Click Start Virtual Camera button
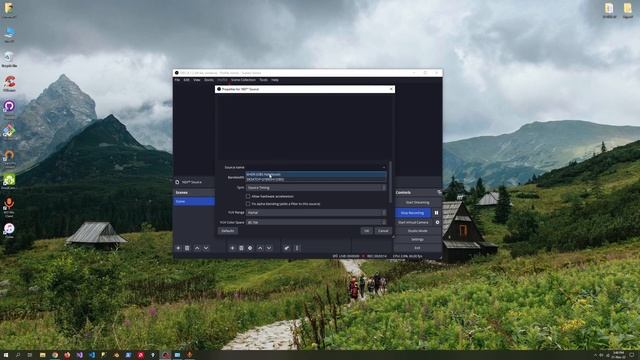 (413, 222)
